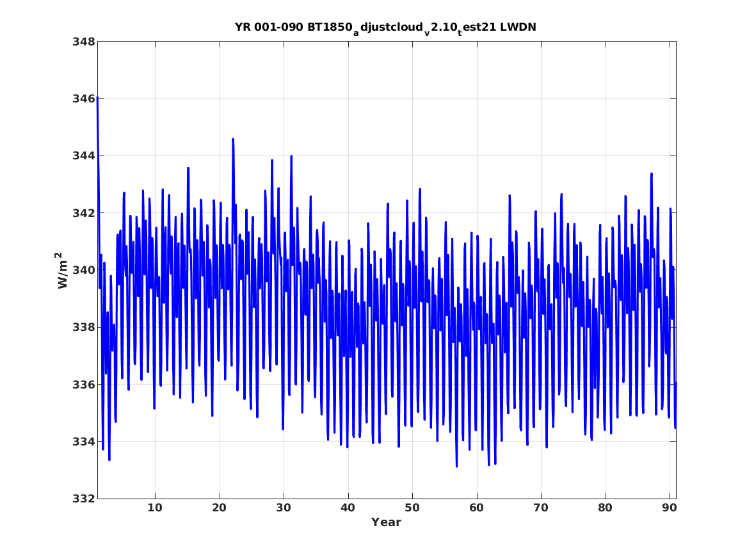This screenshot has width=747, height=560.
Task: Click y-axis tick value 340
Action: tap(84, 271)
